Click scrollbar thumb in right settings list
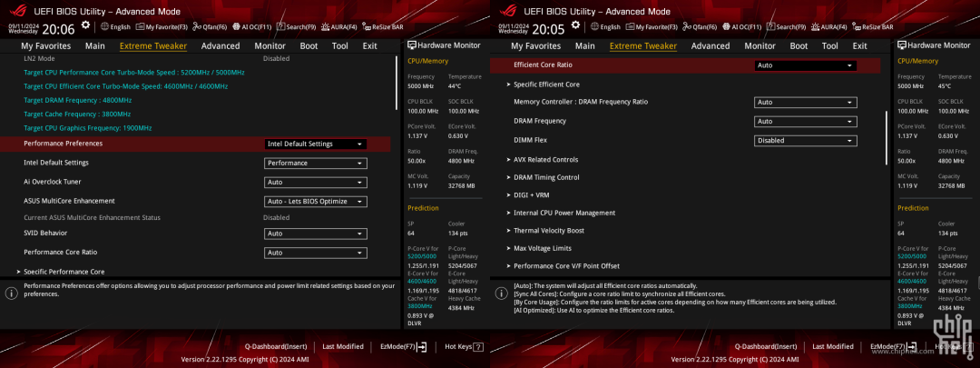This screenshot has width=980, height=368. [x=887, y=138]
